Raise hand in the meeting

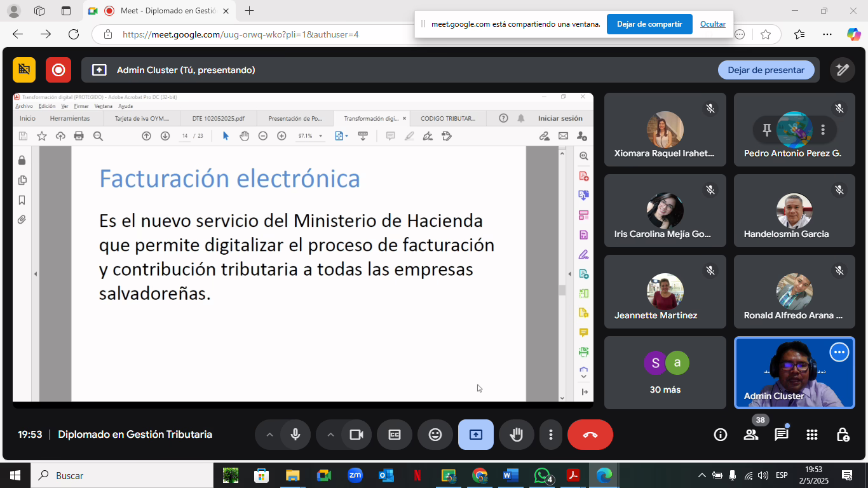click(517, 435)
